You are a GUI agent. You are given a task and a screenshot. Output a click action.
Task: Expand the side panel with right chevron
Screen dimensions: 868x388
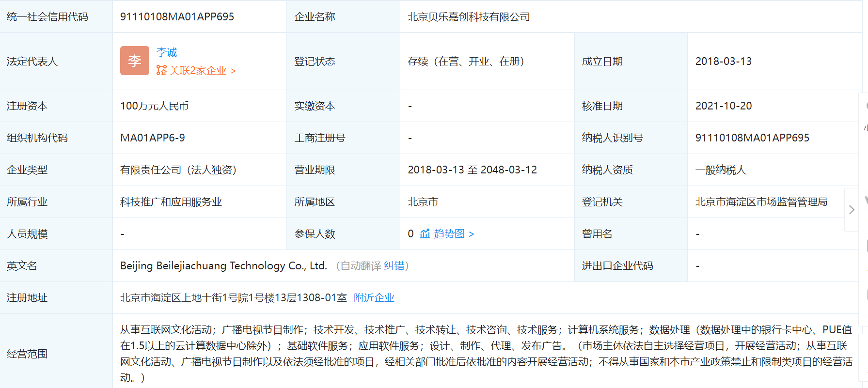click(852, 210)
